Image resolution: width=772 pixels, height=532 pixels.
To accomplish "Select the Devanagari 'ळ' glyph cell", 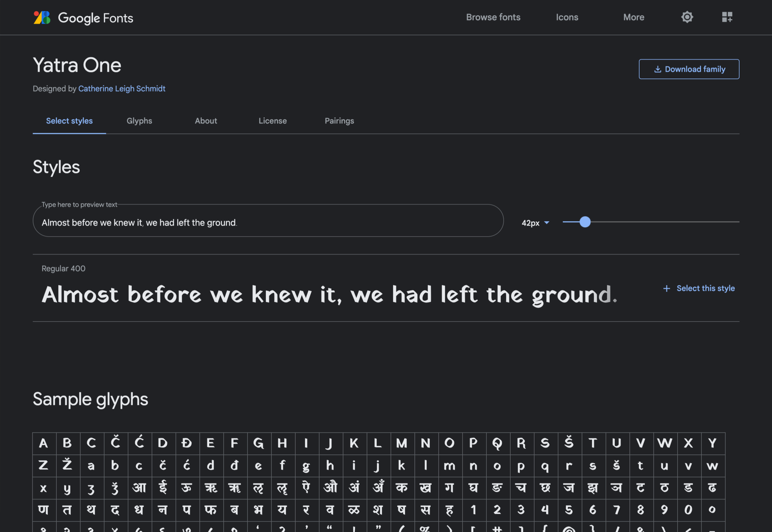I will [354, 510].
